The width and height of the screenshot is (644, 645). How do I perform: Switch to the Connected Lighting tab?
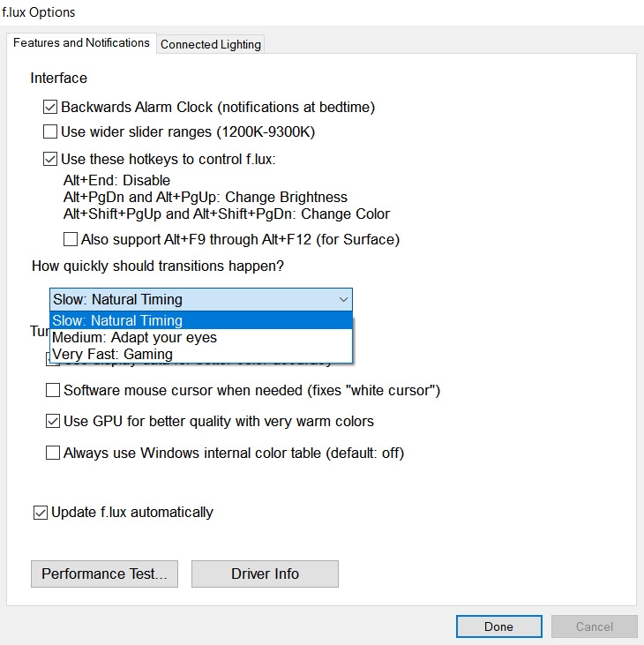tap(211, 44)
